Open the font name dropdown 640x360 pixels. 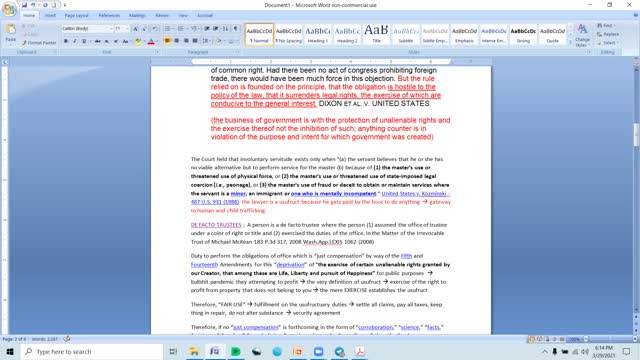tap(111, 29)
